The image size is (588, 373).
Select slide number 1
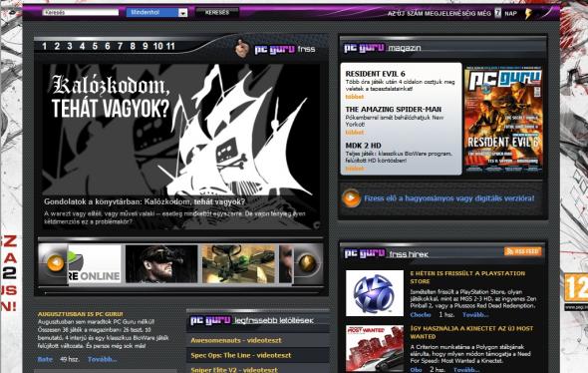[45, 46]
